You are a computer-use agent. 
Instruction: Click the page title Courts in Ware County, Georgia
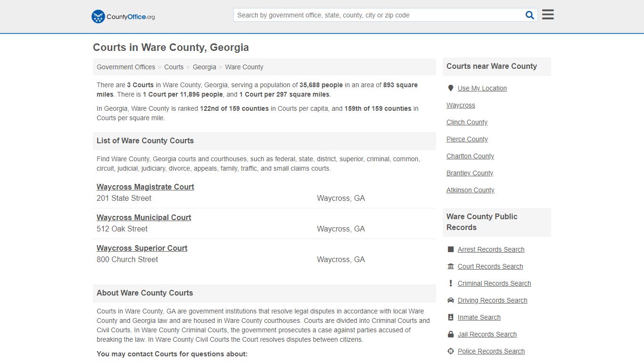(171, 47)
